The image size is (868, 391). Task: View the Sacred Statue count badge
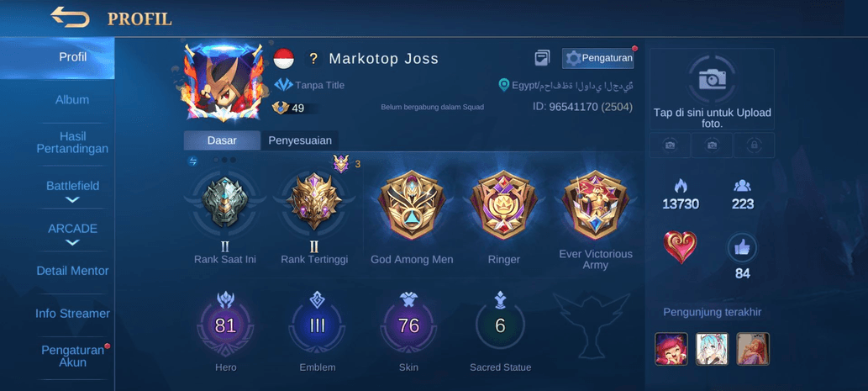coord(500,325)
